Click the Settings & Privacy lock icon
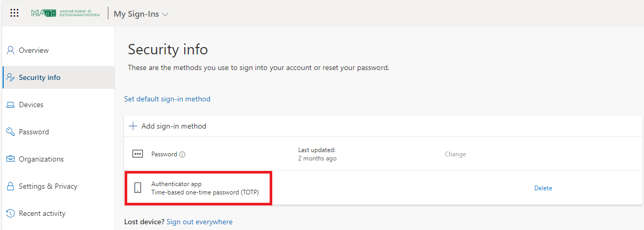This screenshot has height=230, width=644. 10,186
